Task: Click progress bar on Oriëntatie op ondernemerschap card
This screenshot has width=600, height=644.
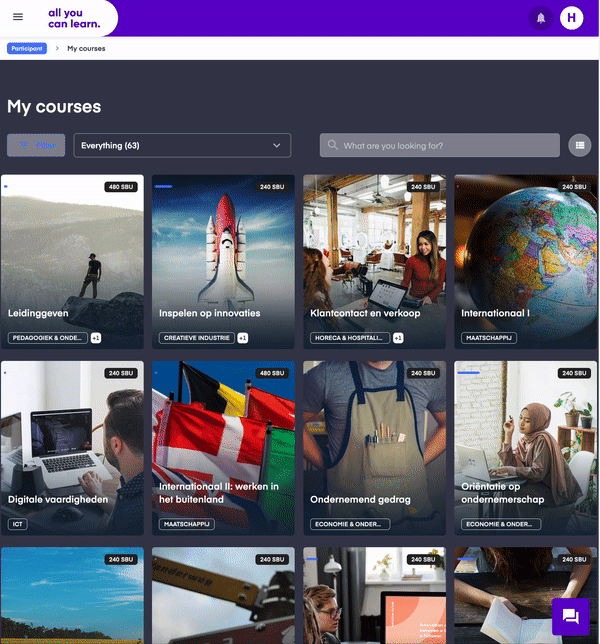Action: click(x=468, y=373)
